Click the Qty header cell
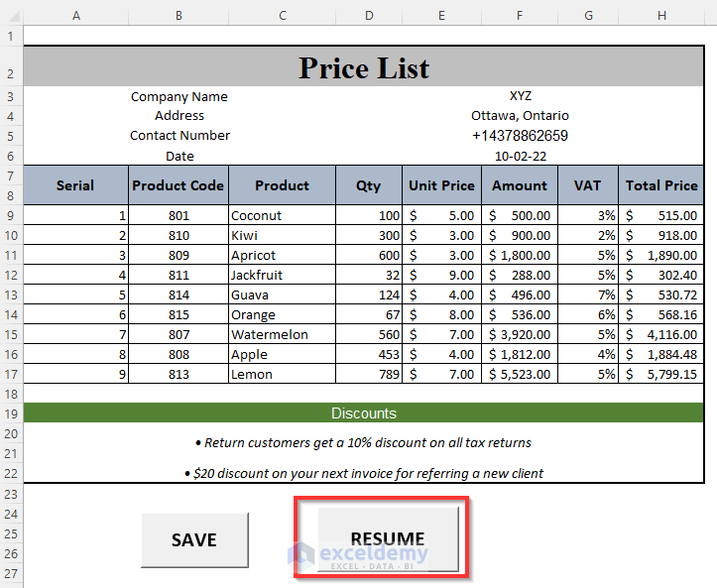 369,185
